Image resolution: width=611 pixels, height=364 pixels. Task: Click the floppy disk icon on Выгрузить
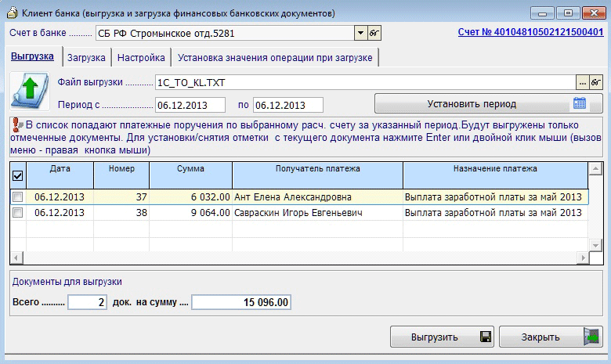click(486, 337)
